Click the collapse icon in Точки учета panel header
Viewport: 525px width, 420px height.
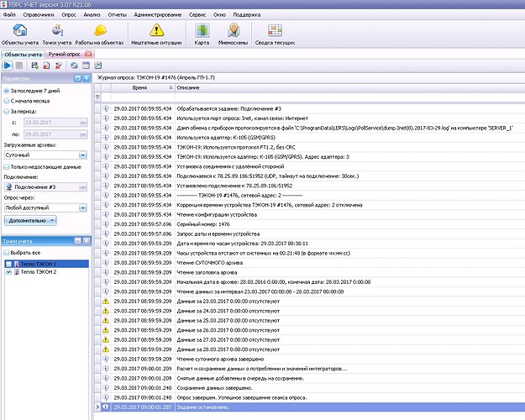pos(77,241)
